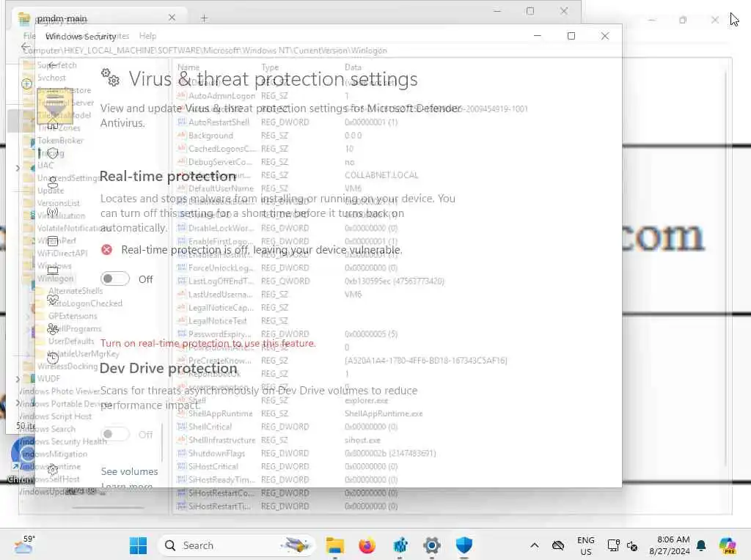Open the Settings gear at sidebar bottom
The height and width of the screenshot is (560, 751).
click(53, 469)
